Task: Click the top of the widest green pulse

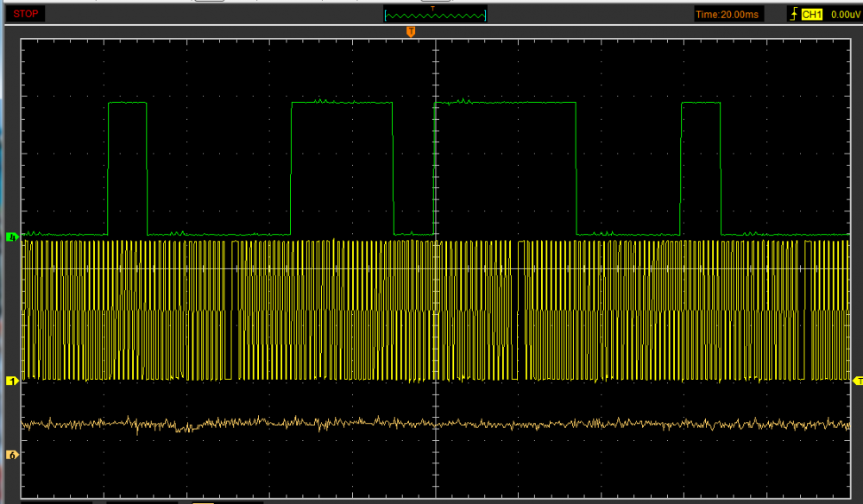Action: coord(505,103)
